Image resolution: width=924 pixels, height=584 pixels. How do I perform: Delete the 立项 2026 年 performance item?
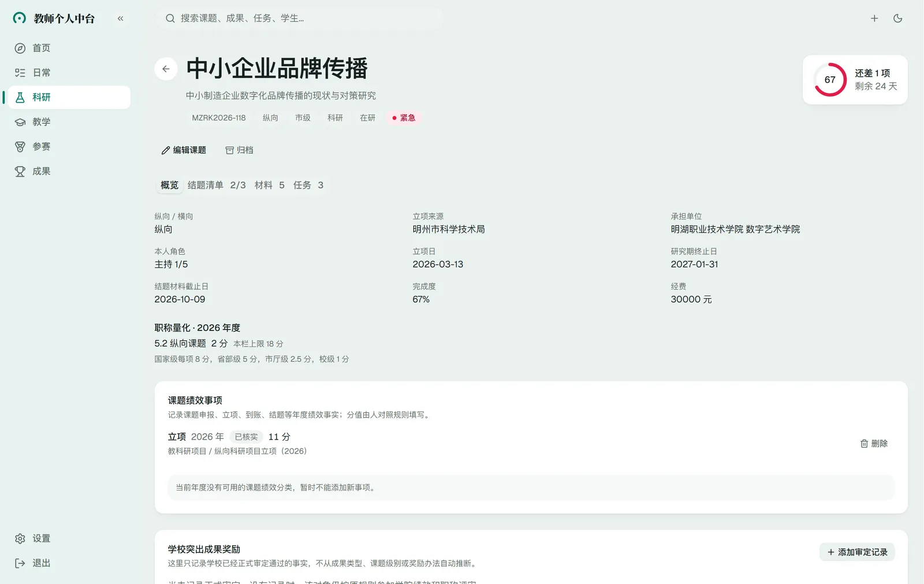(874, 444)
